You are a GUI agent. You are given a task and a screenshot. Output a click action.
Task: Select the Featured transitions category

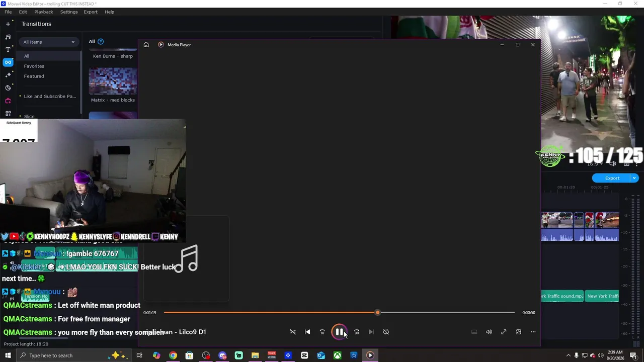tap(34, 76)
